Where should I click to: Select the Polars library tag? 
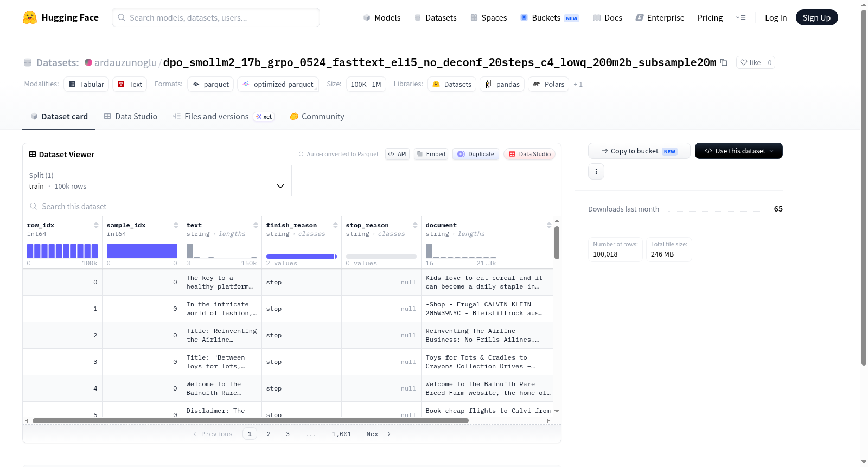(x=548, y=84)
